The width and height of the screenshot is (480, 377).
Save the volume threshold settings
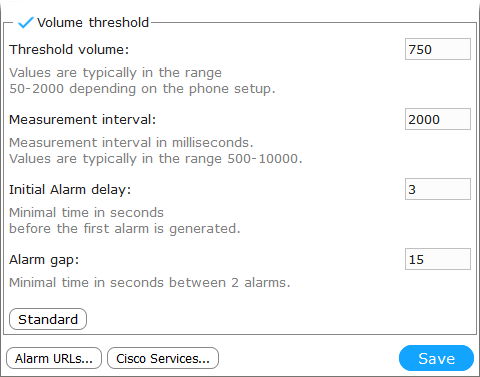pyautogui.click(x=436, y=359)
